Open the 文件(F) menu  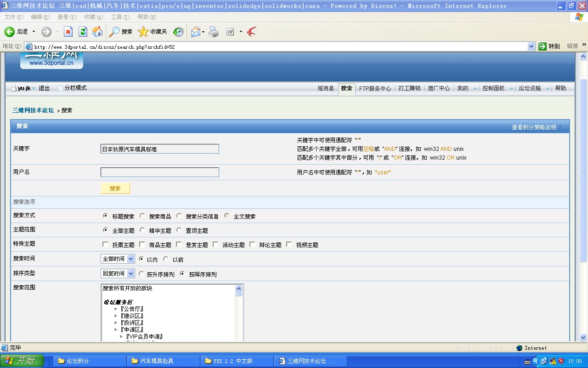click(13, 17)
